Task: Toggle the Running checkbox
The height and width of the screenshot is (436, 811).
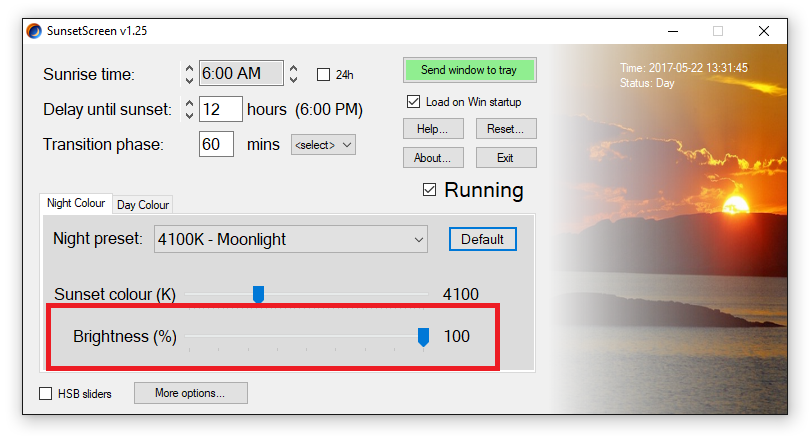Action: point(429,190)
